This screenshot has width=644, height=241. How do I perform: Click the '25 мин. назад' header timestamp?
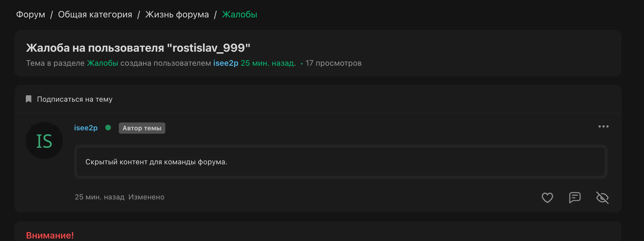[268, 63]
